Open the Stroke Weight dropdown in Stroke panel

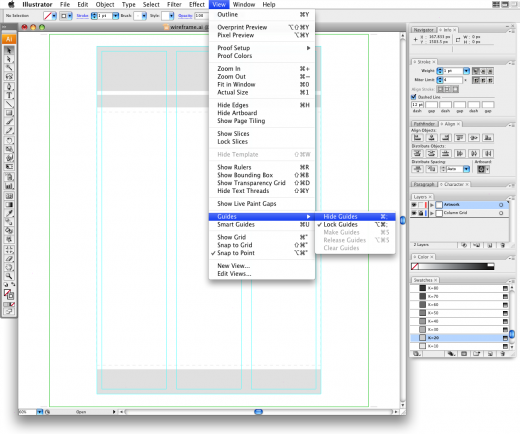point(466,71)
